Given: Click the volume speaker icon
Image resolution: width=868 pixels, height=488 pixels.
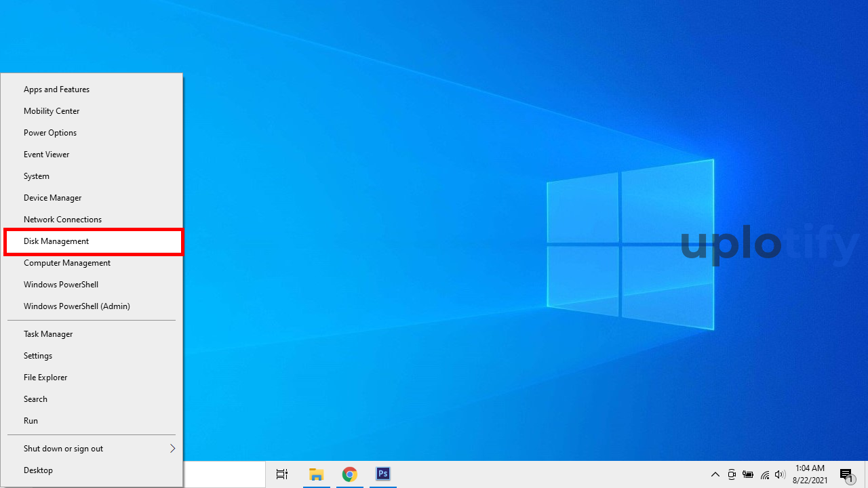Looking at the screenshot, I should [780, 474].
